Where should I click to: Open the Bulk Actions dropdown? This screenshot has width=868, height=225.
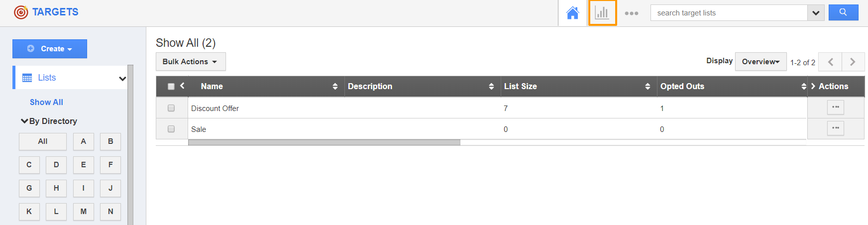click(190, 62)
